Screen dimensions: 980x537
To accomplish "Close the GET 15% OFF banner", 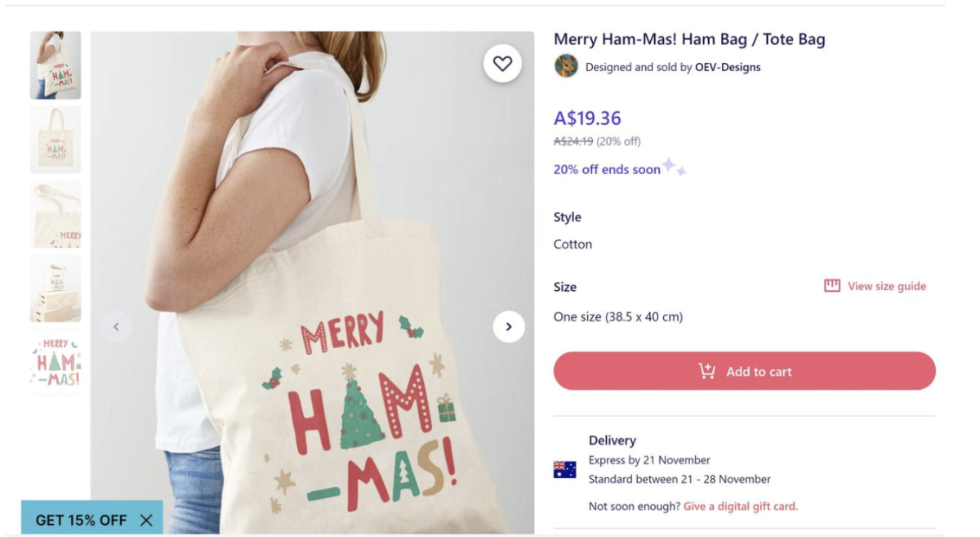I will pos(146,520).
